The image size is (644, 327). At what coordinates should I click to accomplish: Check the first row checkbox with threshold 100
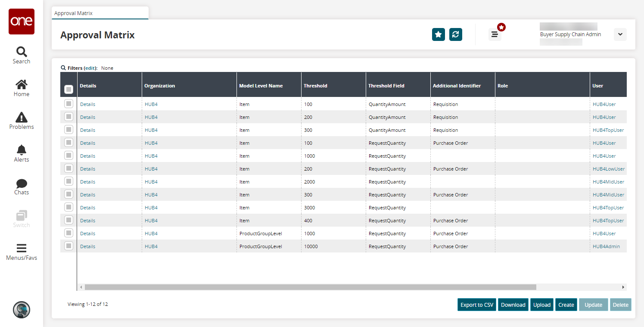click(x=68, y=104)
